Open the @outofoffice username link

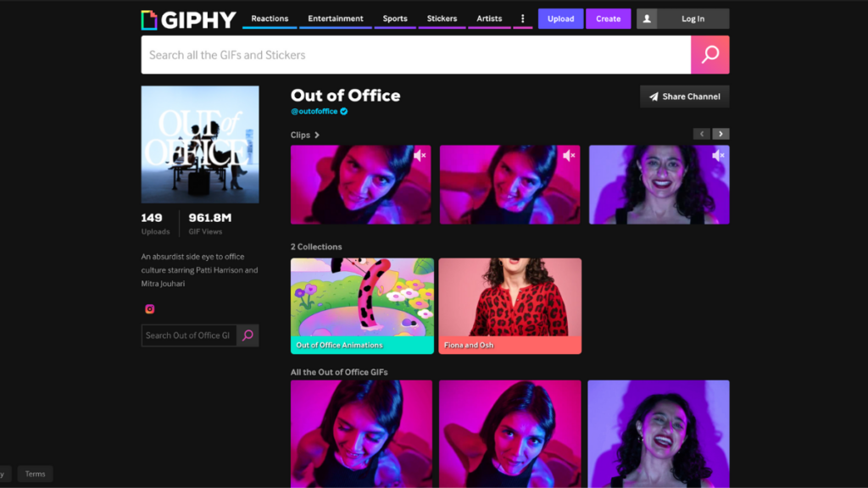click(314, 111)
